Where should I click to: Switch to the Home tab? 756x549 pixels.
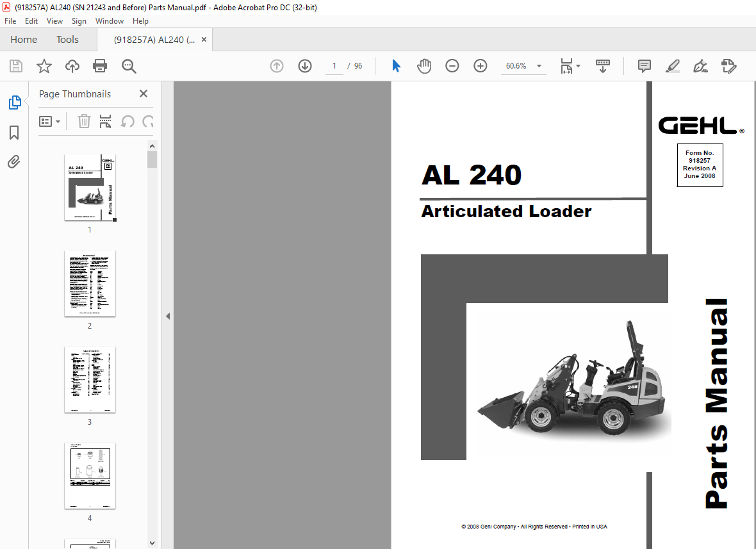[x=24, y=40]
